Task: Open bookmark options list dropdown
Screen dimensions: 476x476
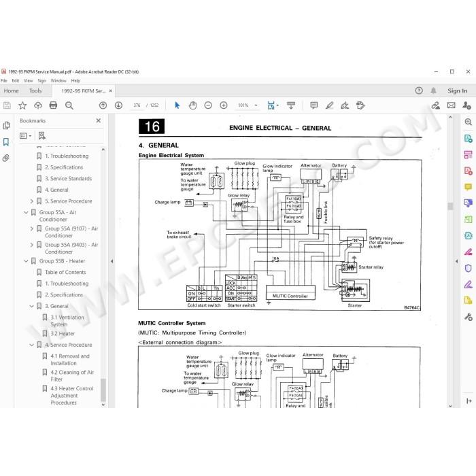Action: [26, 136]
